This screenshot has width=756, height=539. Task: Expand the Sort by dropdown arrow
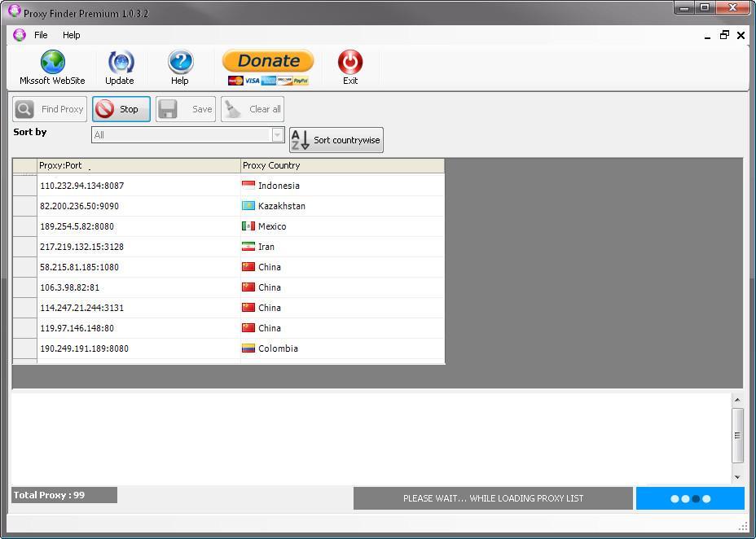pos(277,135)
